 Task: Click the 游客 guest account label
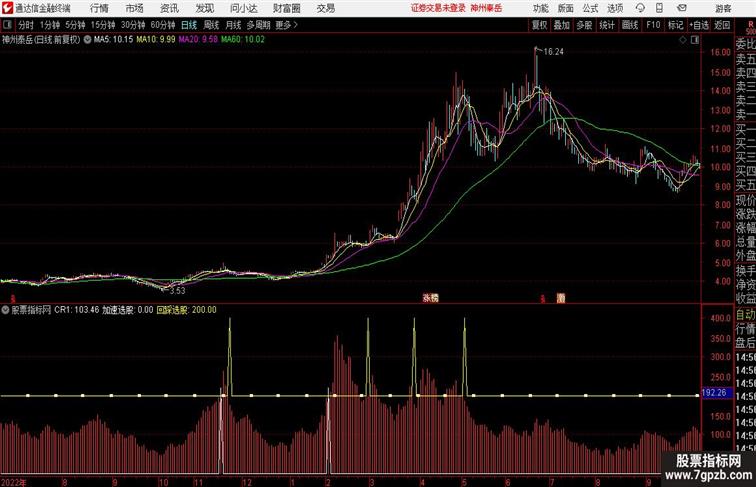tap(723, 8)
